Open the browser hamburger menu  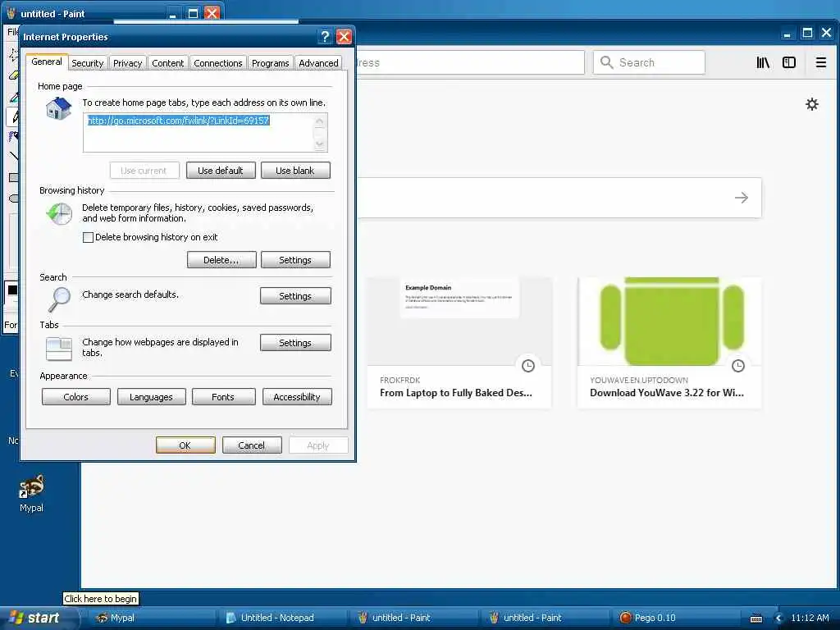click(x=820, y=62)
